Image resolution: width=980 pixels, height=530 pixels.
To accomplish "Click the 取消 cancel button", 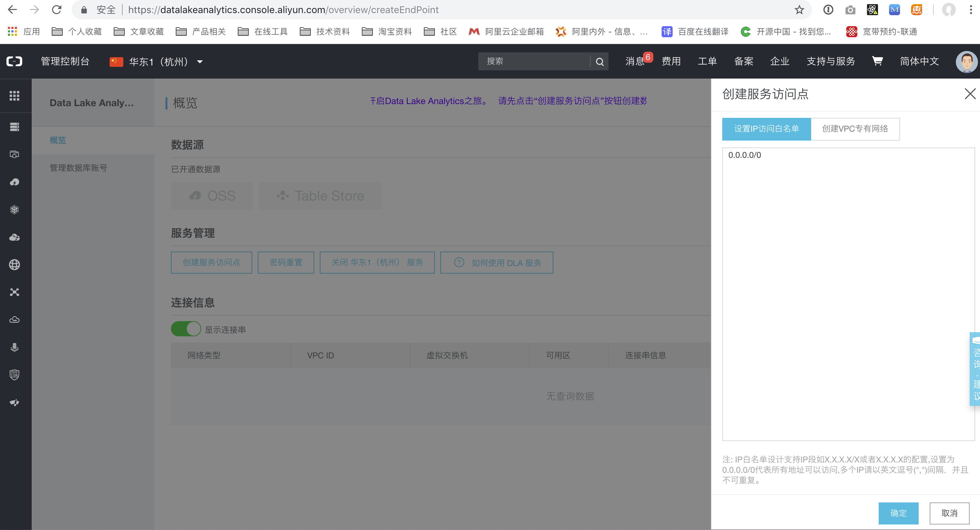I will pos(949,513).
